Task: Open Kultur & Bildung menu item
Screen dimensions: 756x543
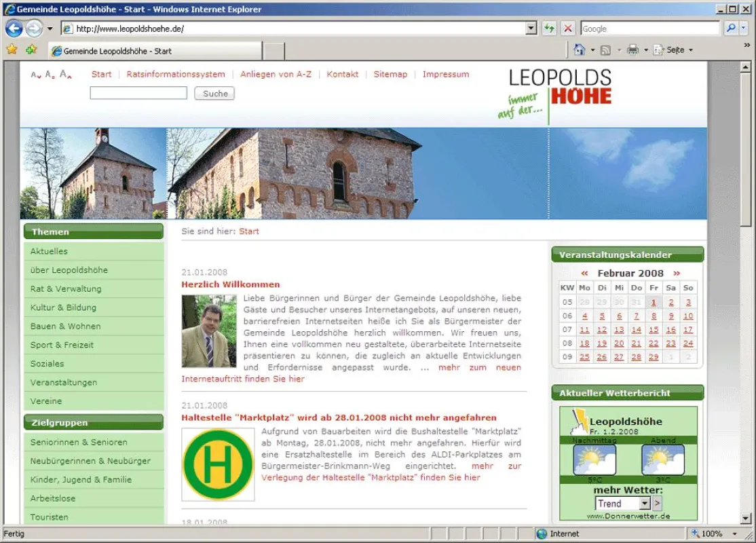Action: point(94,307)
